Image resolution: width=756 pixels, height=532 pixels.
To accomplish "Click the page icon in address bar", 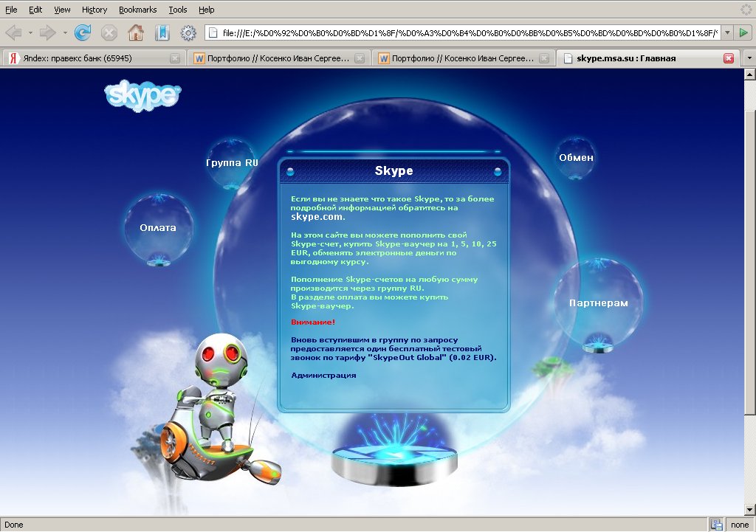I will [213, 32].
